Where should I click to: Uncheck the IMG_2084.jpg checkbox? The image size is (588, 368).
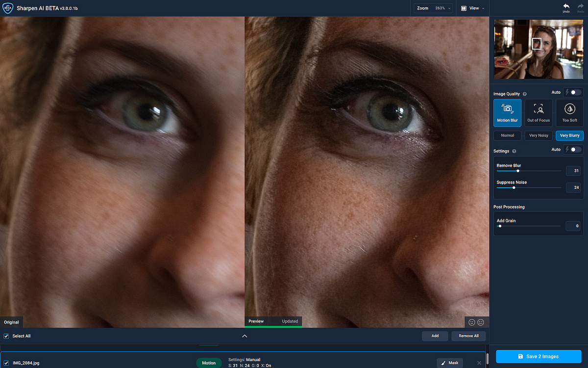[x=6, y=363]
